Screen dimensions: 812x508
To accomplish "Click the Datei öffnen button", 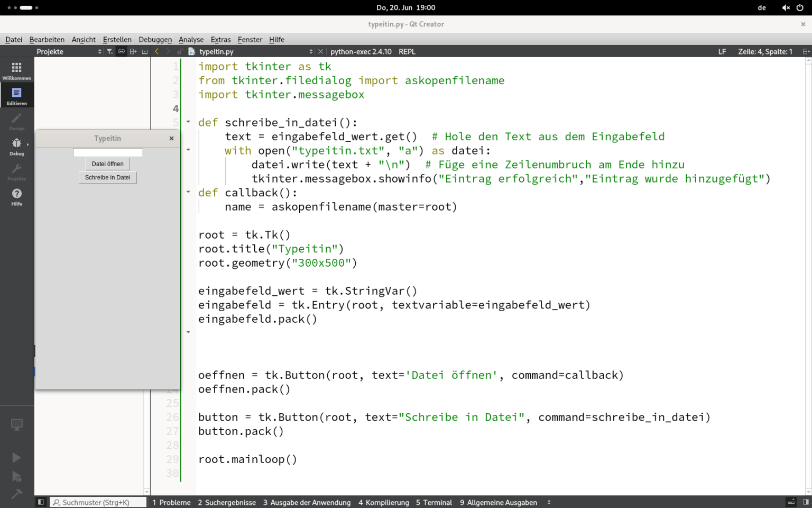I will (107, 164).
